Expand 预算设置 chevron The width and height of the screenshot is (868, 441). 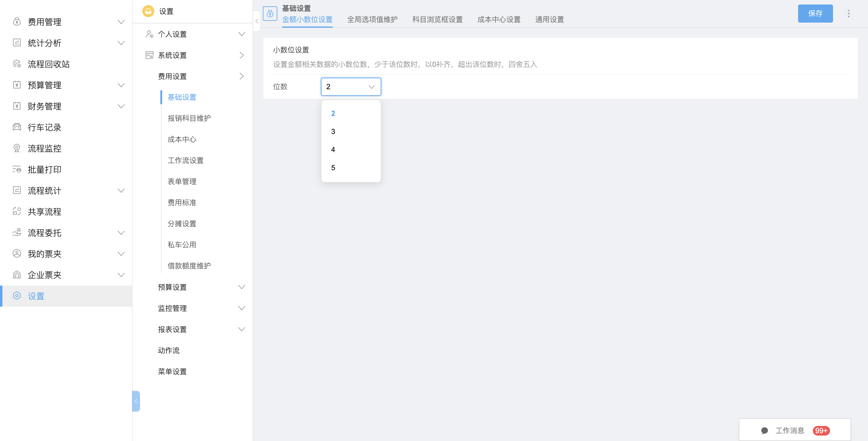pos(242,287)
